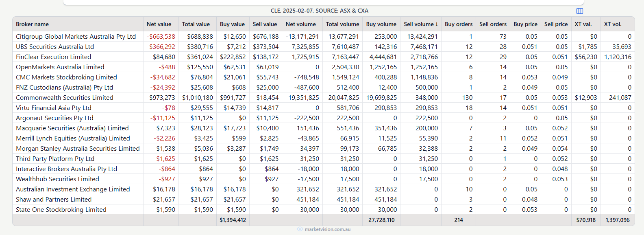The height and width of the screenshot is (235, 644).
Task: Select FNZ Custodians (Australia) Pty Ltd broker name
Action: click(65, 88)
